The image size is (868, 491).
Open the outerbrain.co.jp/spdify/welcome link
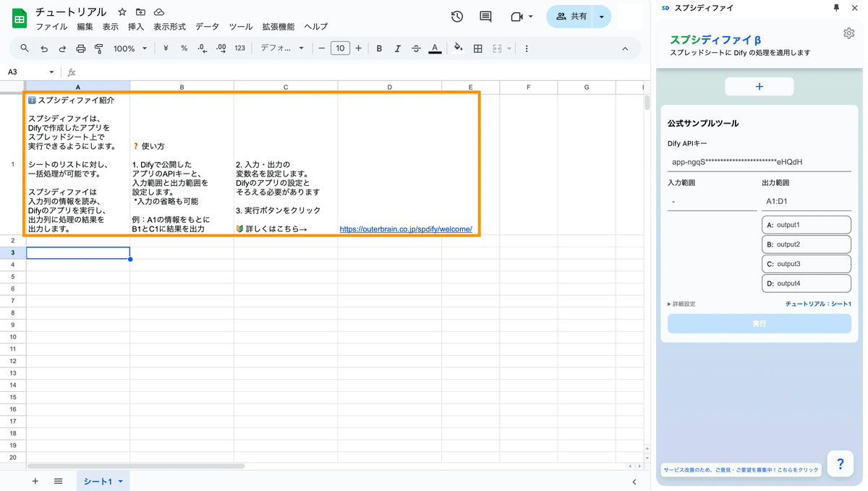406,229
